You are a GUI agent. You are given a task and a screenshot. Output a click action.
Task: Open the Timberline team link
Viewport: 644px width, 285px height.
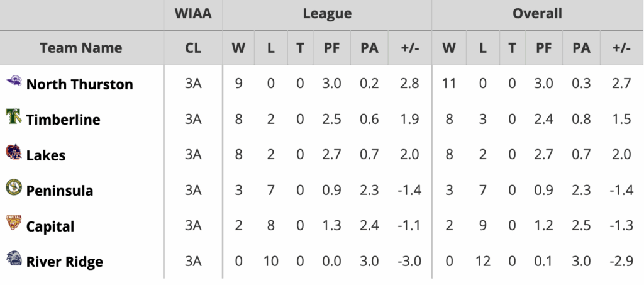63,120
